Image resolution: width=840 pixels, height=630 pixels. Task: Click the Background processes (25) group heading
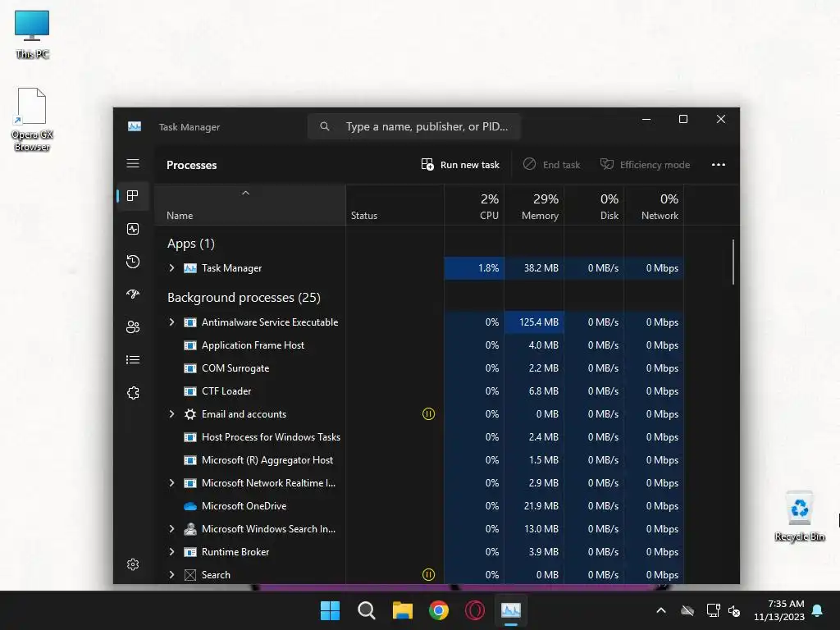point(244,297)
